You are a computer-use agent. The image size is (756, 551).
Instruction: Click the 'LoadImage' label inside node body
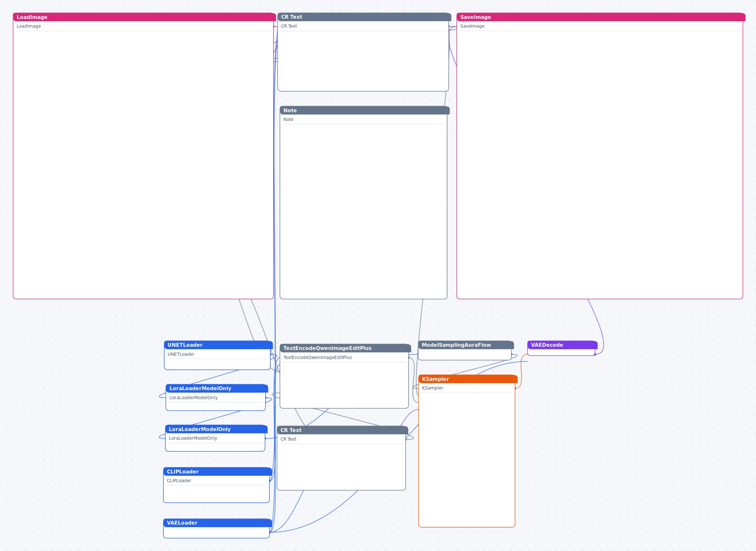point(29,26)
